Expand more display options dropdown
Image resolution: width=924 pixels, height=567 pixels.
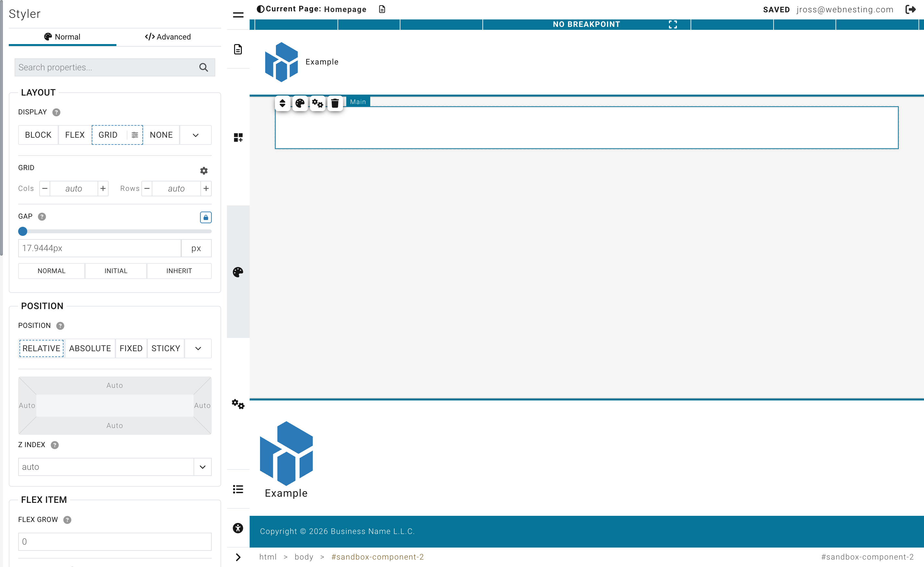[x=195, y=135]
